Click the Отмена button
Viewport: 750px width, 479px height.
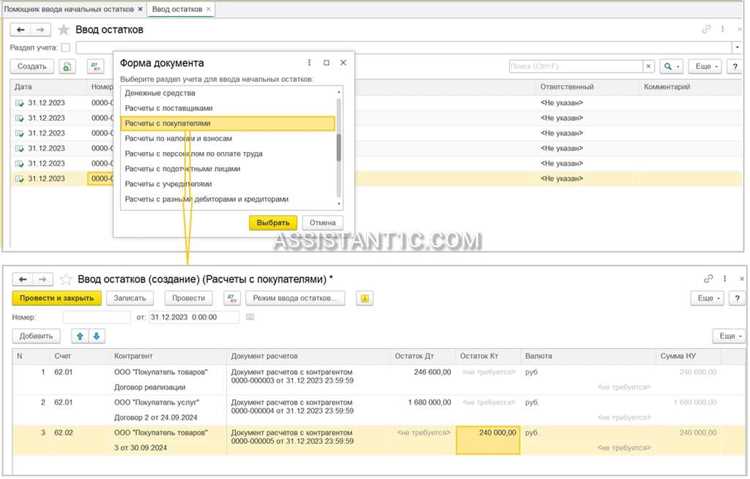[322, 223]
